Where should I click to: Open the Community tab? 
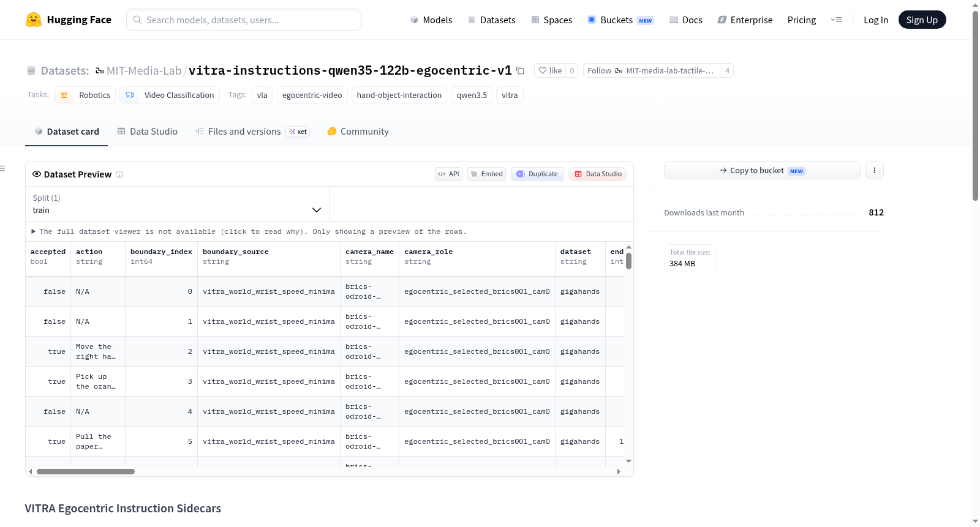pos(358,132)
